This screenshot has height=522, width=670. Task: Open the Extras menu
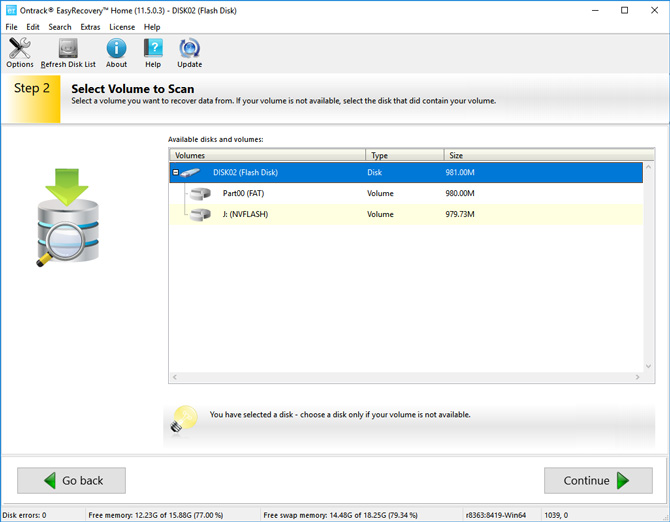(90, 27)
